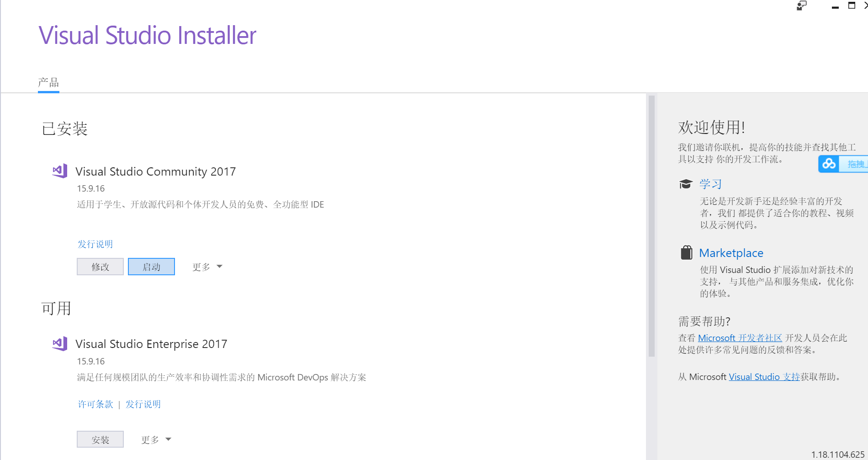868x460 pixels.
Task: Launch Community 2017 with the 启动 button
Action: tap(151, 267)
